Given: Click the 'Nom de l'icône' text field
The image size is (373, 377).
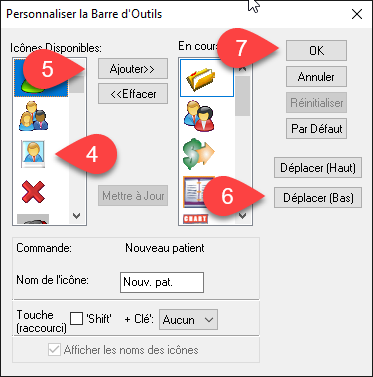Looking at the screenshot, I should point(162,283).
